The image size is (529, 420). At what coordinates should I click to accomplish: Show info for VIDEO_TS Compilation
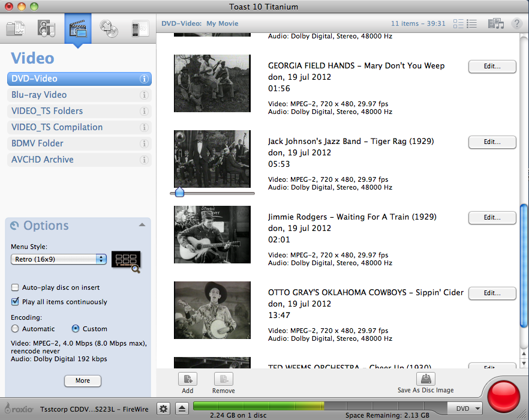pos(144,127)
